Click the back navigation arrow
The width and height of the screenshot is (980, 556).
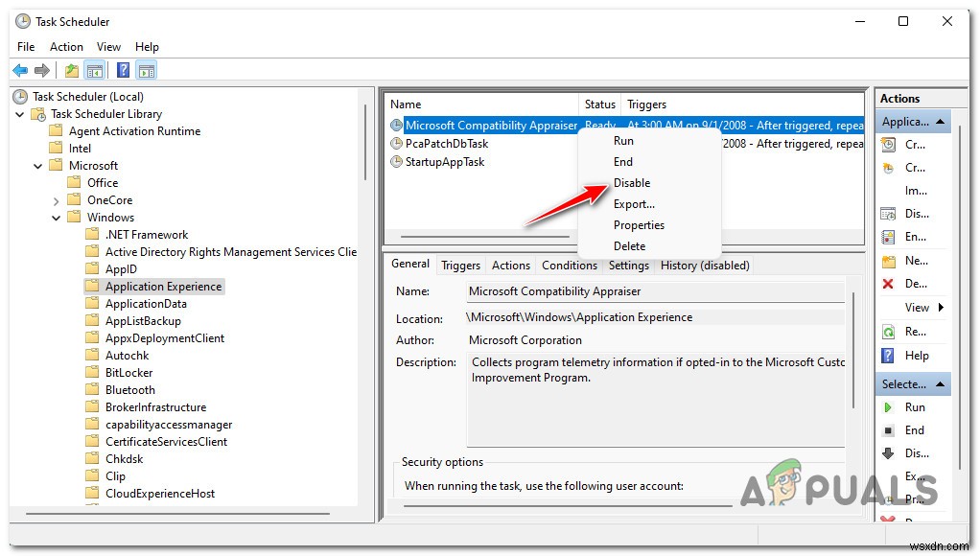coord(19,69)
